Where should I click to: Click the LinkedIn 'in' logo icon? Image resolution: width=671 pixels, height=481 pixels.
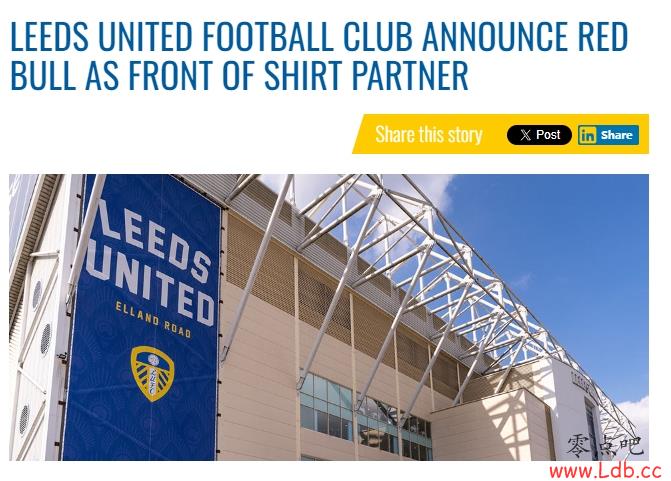[587, 136]
